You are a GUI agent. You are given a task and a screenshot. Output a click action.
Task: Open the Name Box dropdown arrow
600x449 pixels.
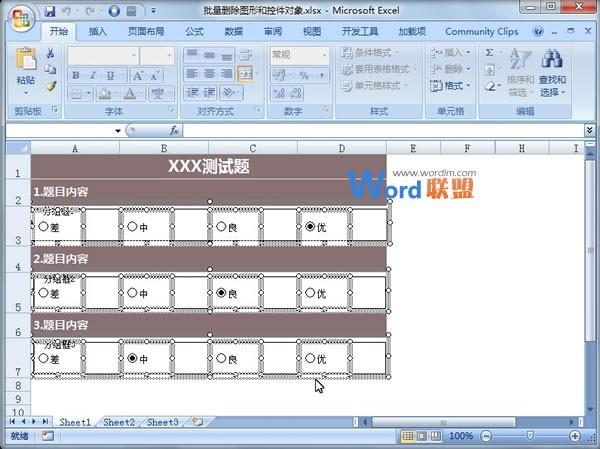click(x=117, y=131)
